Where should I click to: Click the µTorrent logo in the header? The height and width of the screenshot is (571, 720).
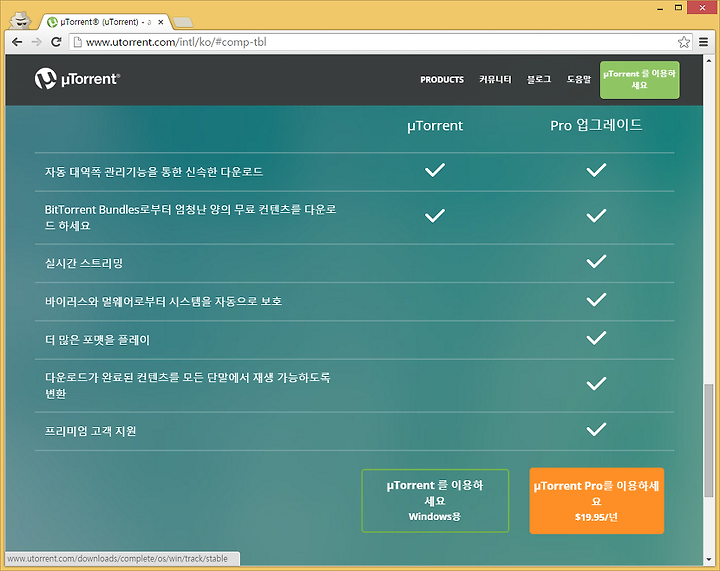pos(77,79)
